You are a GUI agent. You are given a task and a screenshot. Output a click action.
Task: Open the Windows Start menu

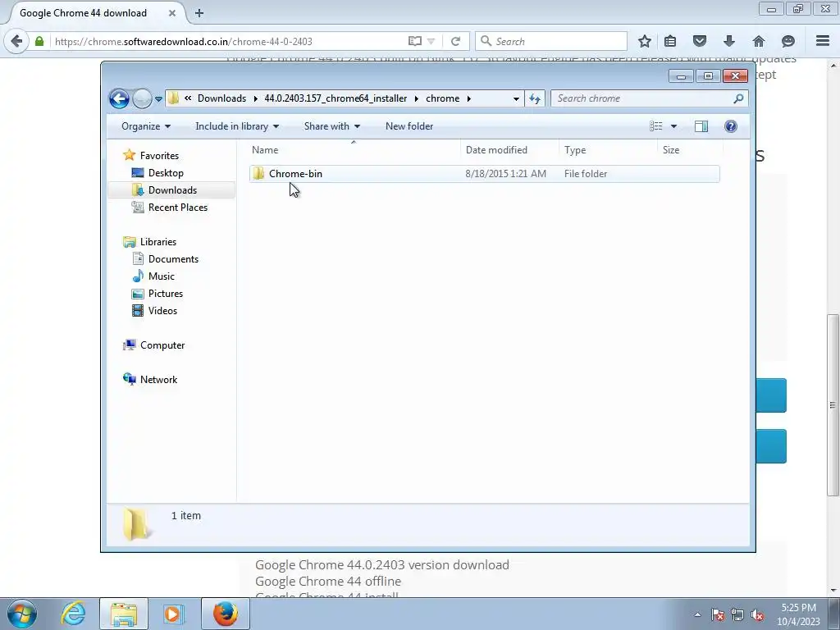pyautogui.click(x=21, y=614)
